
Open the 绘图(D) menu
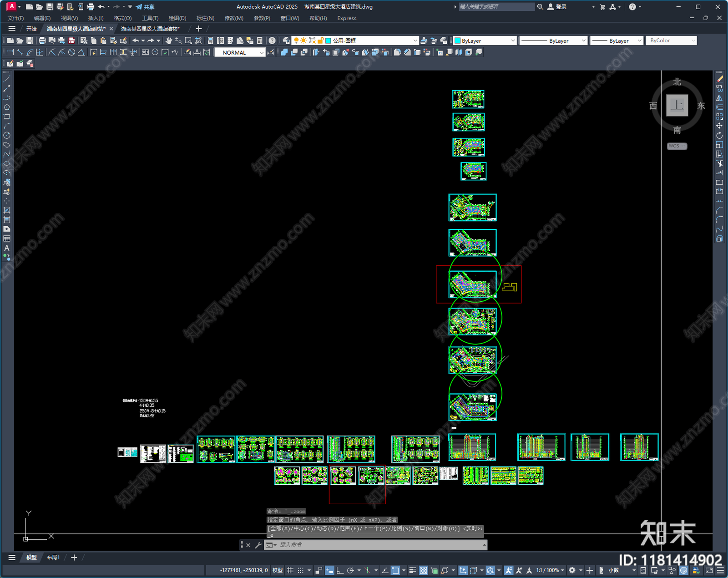click(177, 18)
